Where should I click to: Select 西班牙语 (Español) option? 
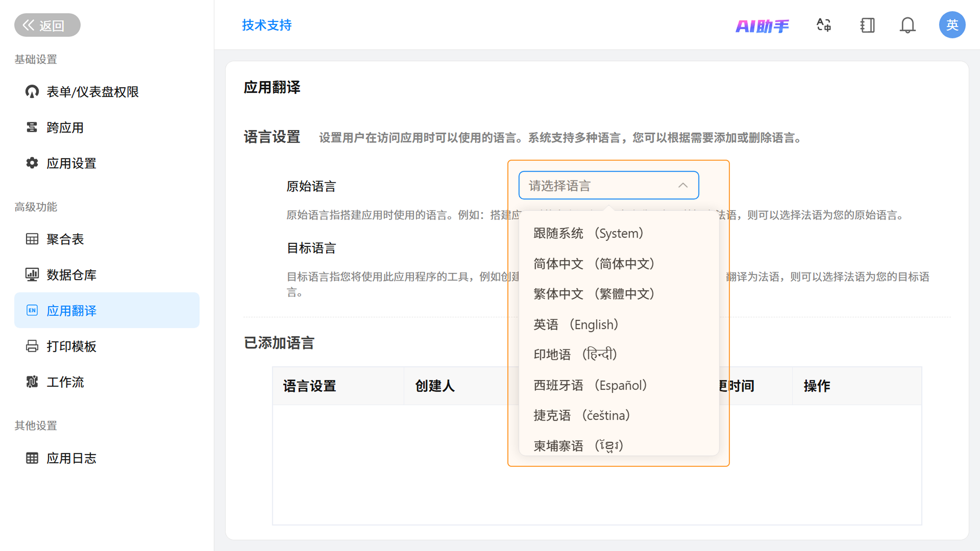coord(619,385)
